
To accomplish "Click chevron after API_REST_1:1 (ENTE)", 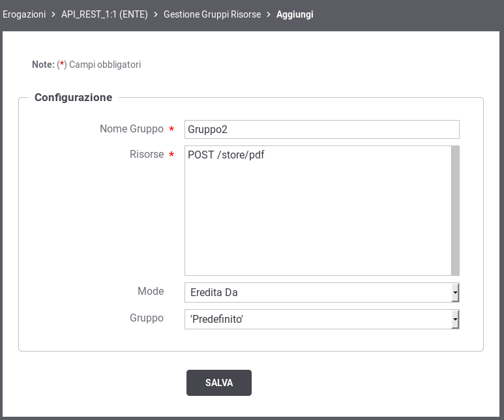I will pyautogui.click(x=156, y=14).
